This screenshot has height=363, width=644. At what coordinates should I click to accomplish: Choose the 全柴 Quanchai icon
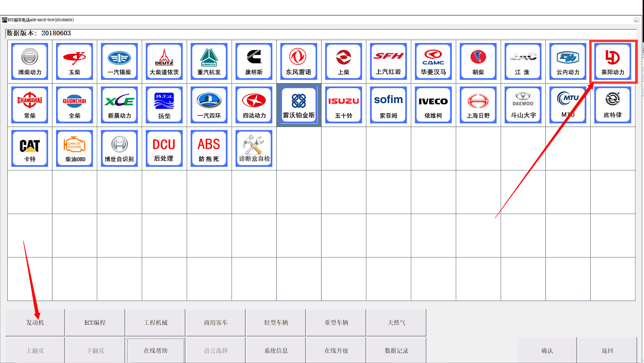click(75, 105)
